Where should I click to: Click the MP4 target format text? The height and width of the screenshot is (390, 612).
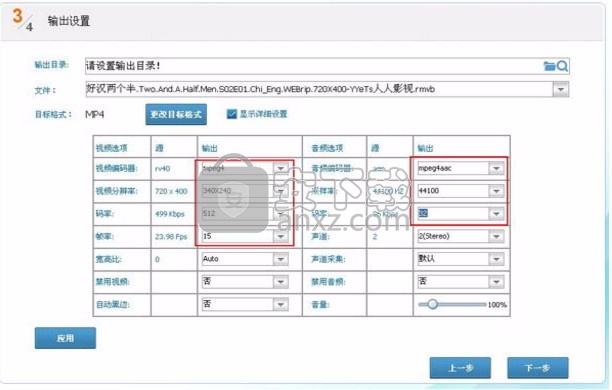(94, 114)
